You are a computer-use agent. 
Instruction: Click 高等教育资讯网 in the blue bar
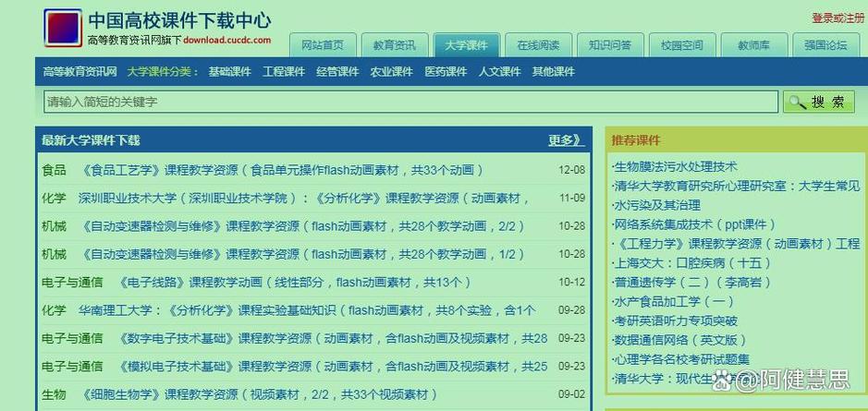point(80,72)
